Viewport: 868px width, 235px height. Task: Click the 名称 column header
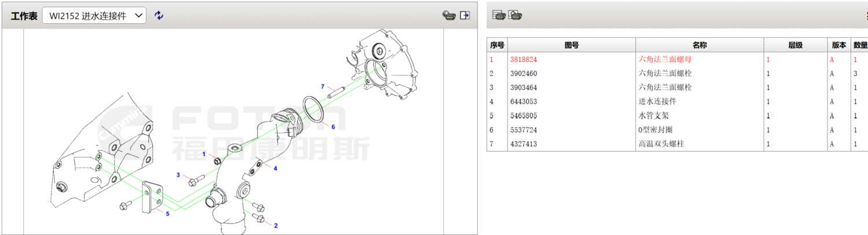coord(699,45)
